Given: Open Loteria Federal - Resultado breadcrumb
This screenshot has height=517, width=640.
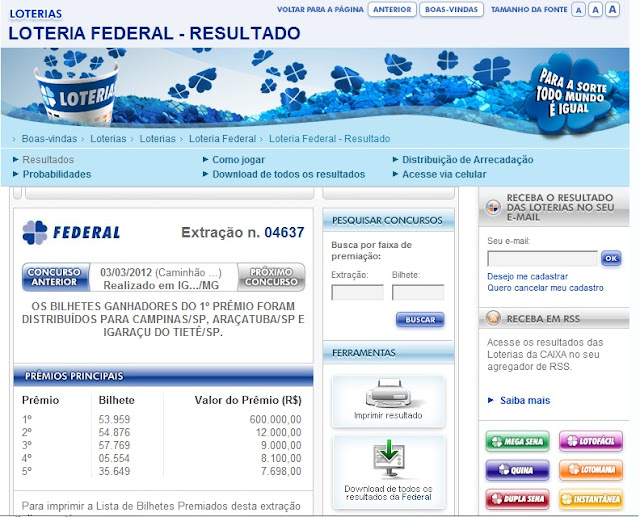Looking at the screenshot, I should click(329, 139).
